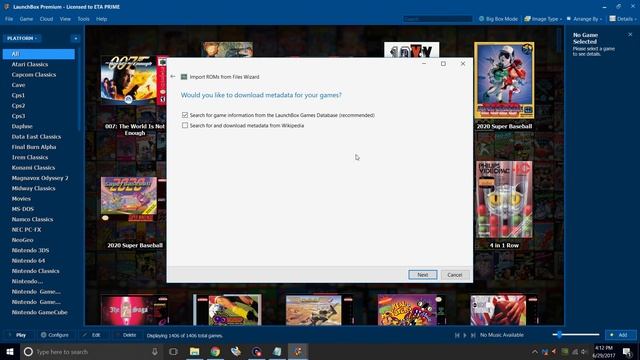Screen dimensions: 640x360
Task: Open the PLATFORM dropdown in the sidebar
Action: tap(22, 38)
